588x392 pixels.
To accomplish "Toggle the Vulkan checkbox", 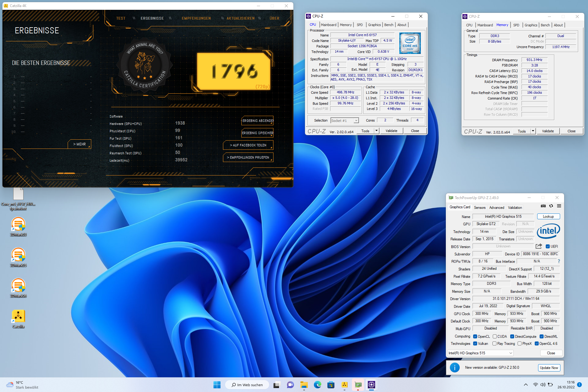I will click(x=475, y=343).
